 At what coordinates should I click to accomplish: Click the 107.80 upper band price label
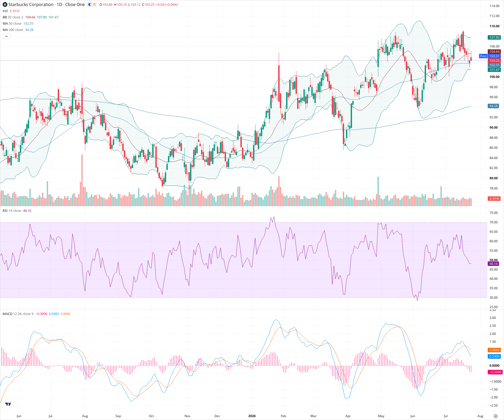494,38
